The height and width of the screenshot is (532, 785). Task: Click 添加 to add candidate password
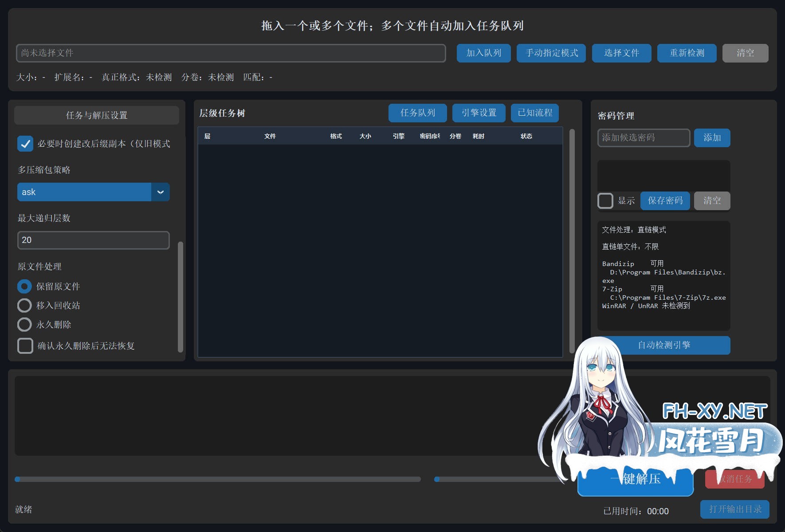(712, 138)
